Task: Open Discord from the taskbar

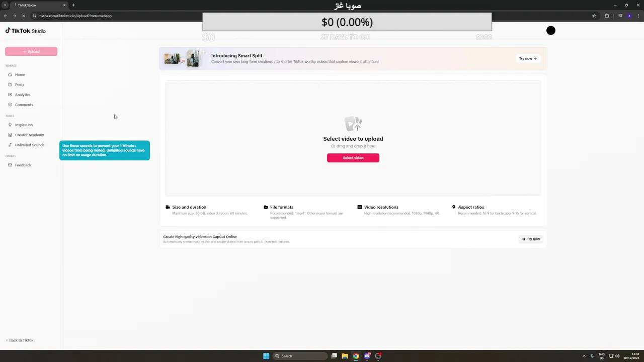Action: [367, 356]
